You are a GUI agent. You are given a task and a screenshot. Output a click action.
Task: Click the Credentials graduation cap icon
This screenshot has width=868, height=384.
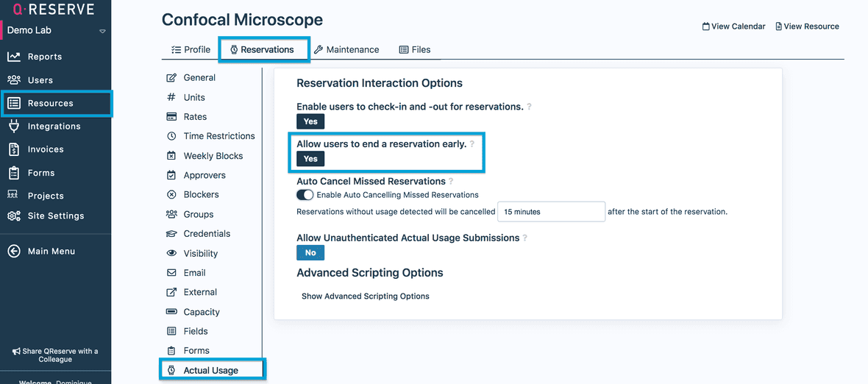tap(171, 234)
